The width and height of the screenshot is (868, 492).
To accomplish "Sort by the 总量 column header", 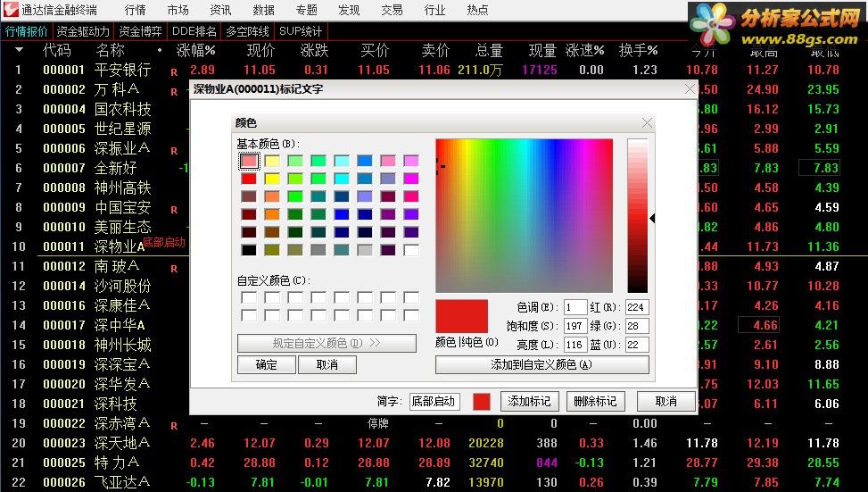I will point(489,50).
